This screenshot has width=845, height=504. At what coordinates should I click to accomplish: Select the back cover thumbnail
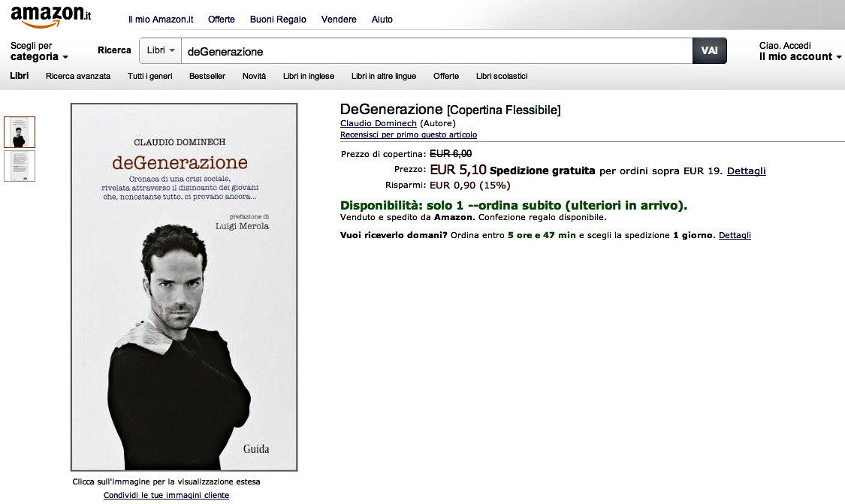(x=20, y=166)
